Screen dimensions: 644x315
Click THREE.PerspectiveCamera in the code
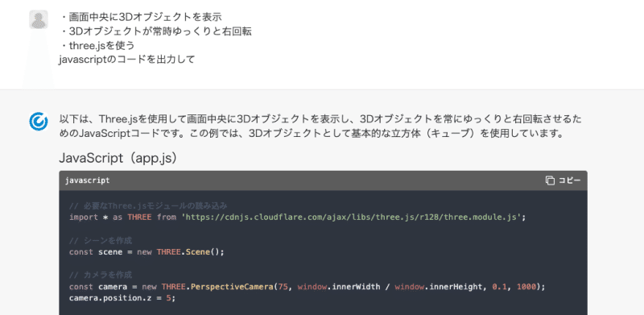pos(217,286)
